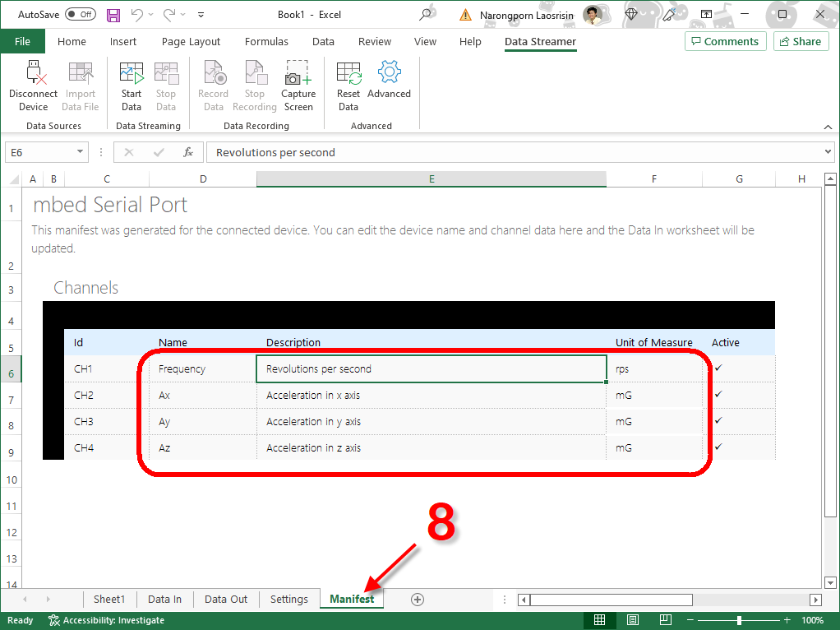The width and height of the screenshot is (840, 630).
Task: Click the 100% zoom level
Action: (x=812, y=620)
